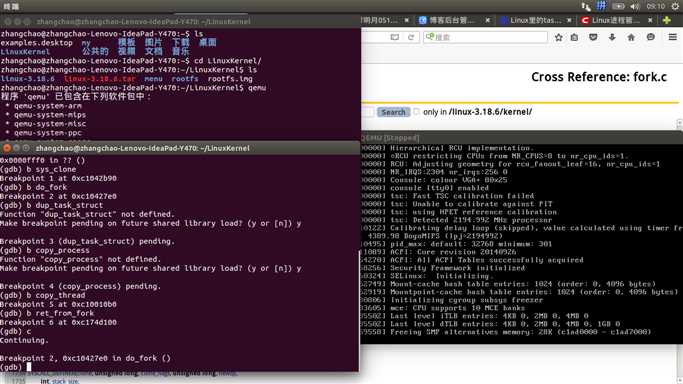Check the battery status indicator
Viewport: 683px width, 384px height.
pos(618,6)
